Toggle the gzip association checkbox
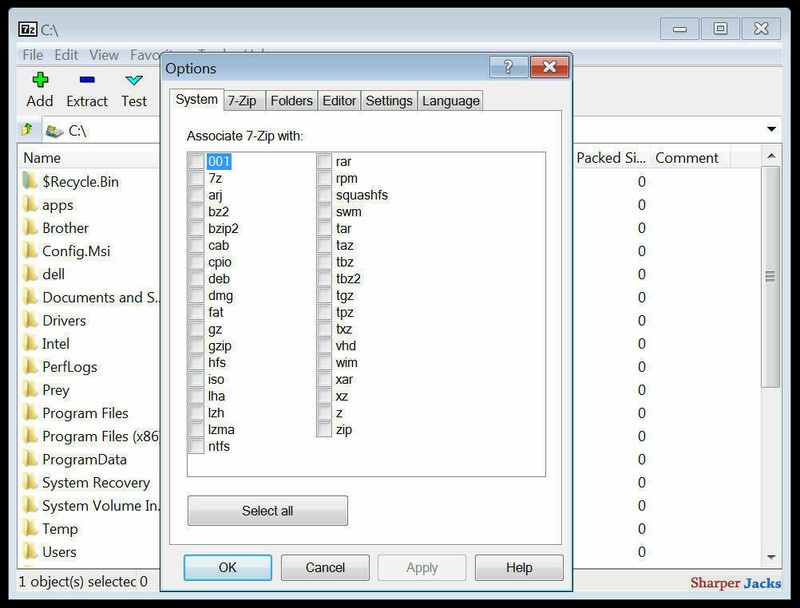800x608 pixels. click(x=196, y=346)
